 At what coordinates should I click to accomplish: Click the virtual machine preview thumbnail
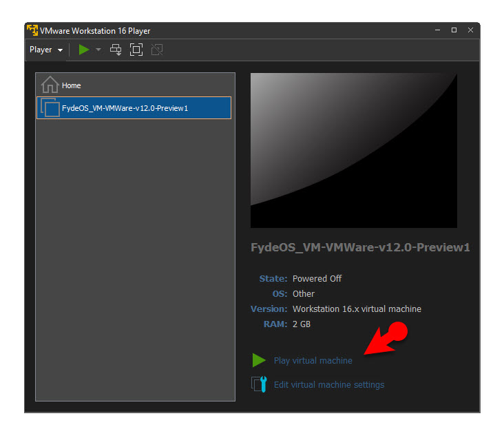(354, 151)
